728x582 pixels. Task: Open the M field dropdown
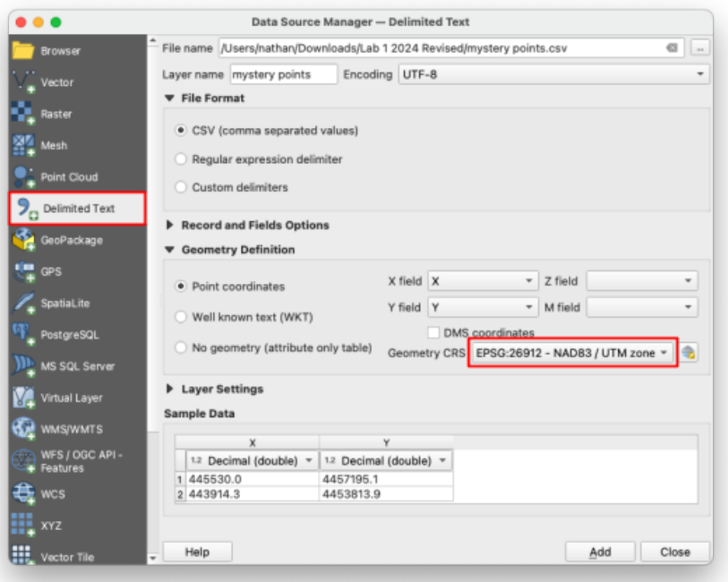coord(642,307)
